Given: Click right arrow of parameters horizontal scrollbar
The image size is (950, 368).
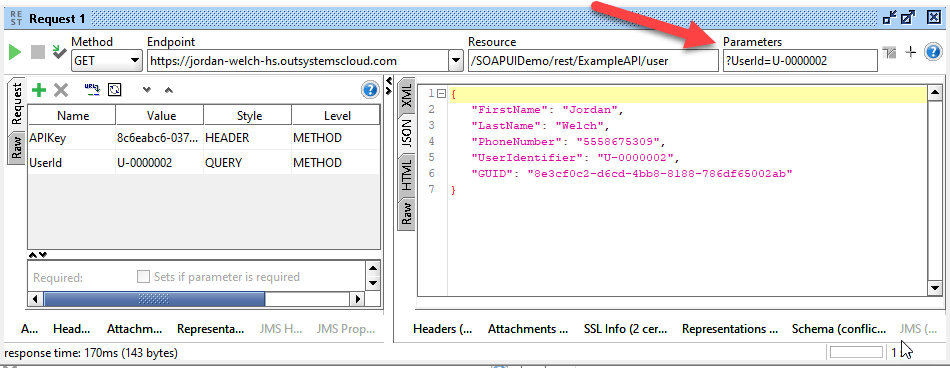Looking at the screenshot, I should [x=357, y=299].
